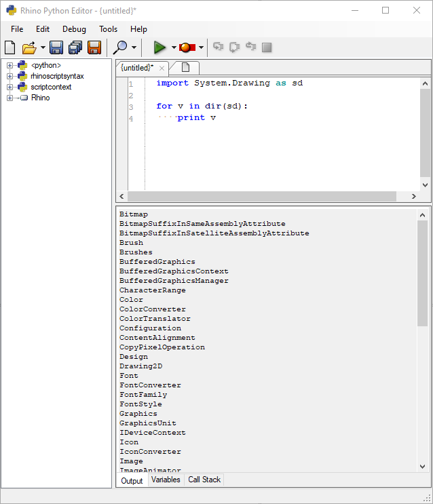The image size is (433, 504).
Task: Expand the rhinoscriptsyntax tree node
Action: [x=10, y=76]
